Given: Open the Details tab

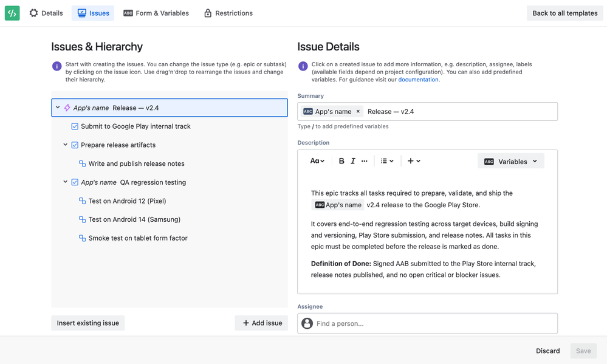Looking at the screenshot, I should click(46, 13).
